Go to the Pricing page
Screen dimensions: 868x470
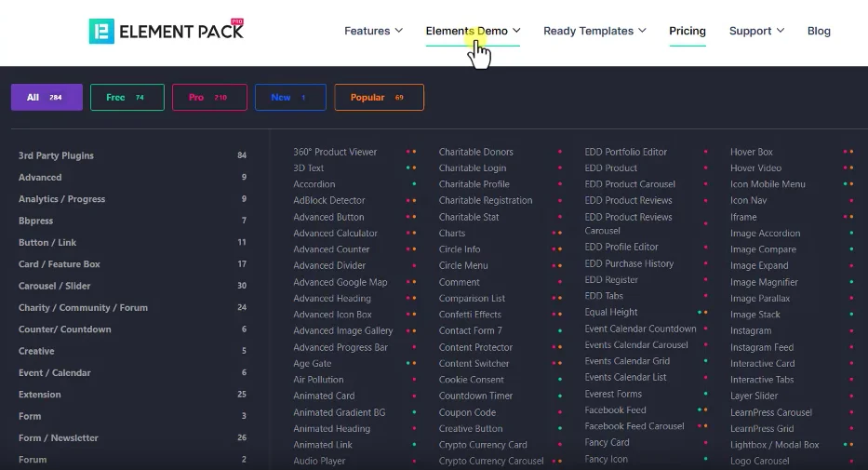click(x=687, y=31)
